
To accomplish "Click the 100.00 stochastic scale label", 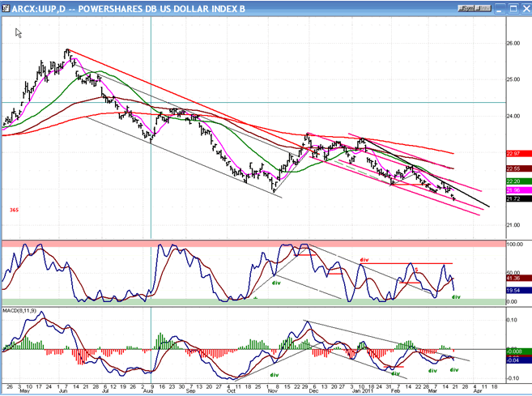I will tap(515, 245).
